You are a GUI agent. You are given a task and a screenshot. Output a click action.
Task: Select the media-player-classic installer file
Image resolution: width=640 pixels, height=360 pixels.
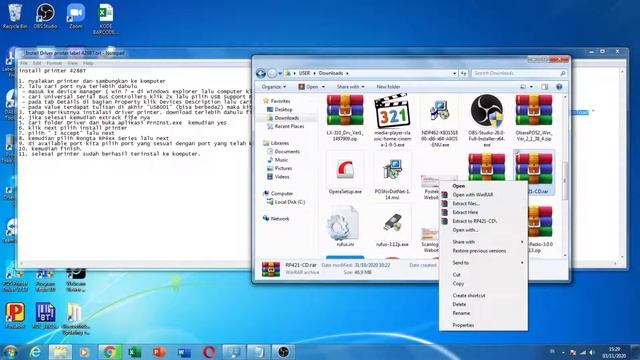point(392,121)
